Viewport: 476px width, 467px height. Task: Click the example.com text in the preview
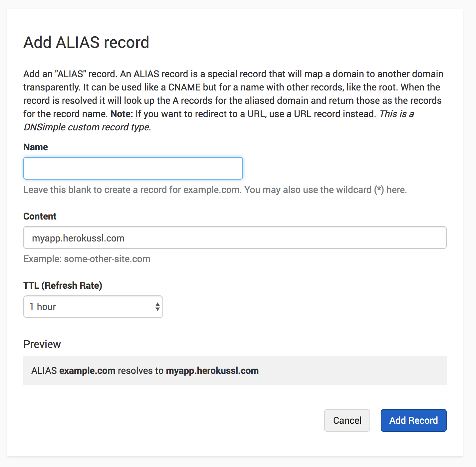(87, 370)
